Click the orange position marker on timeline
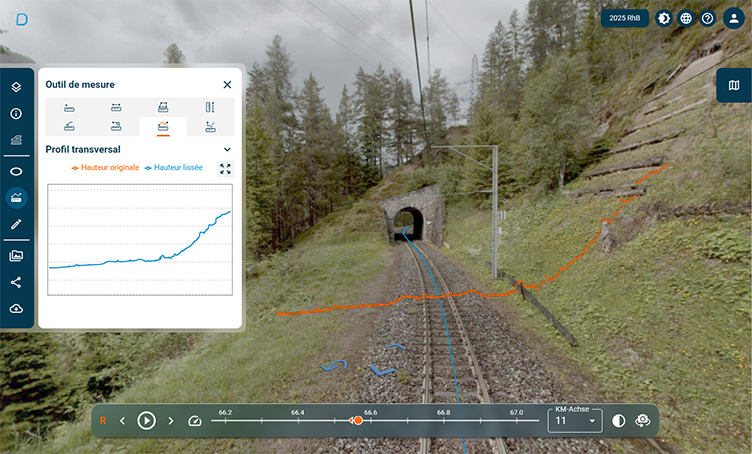This screenshot has width=752, height=454. [358, 420]
